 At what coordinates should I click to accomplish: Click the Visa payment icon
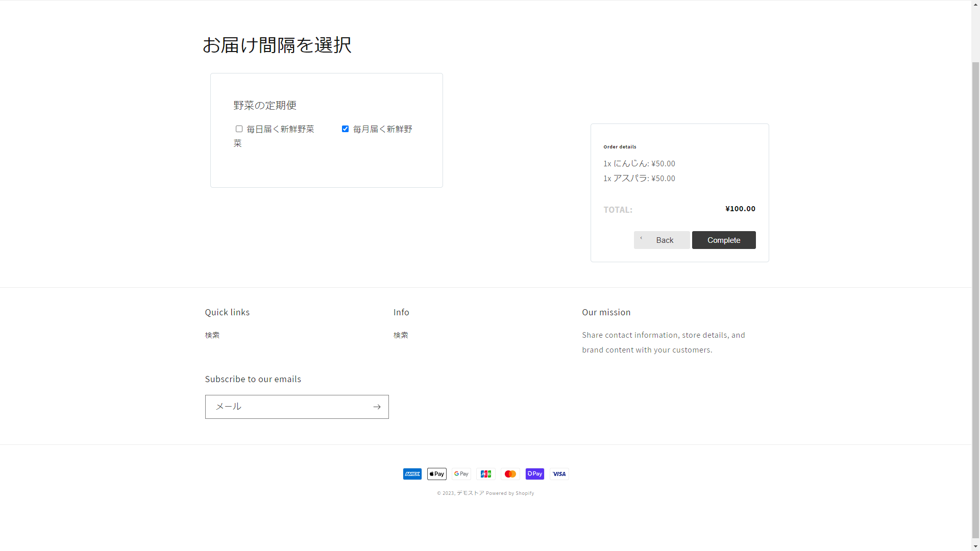pos(559,474)
